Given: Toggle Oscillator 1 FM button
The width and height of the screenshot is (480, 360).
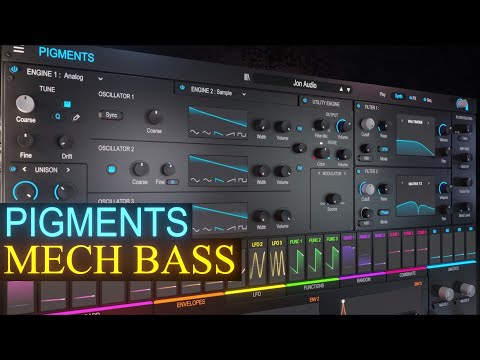Looking at the screenshot, I should (x=299, y=129).
